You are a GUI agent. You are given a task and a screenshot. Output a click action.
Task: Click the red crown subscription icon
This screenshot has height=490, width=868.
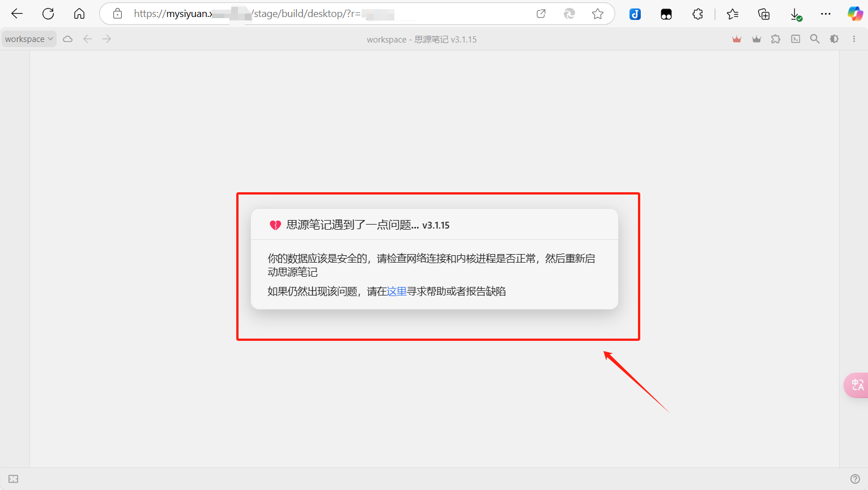pos(737,39)
